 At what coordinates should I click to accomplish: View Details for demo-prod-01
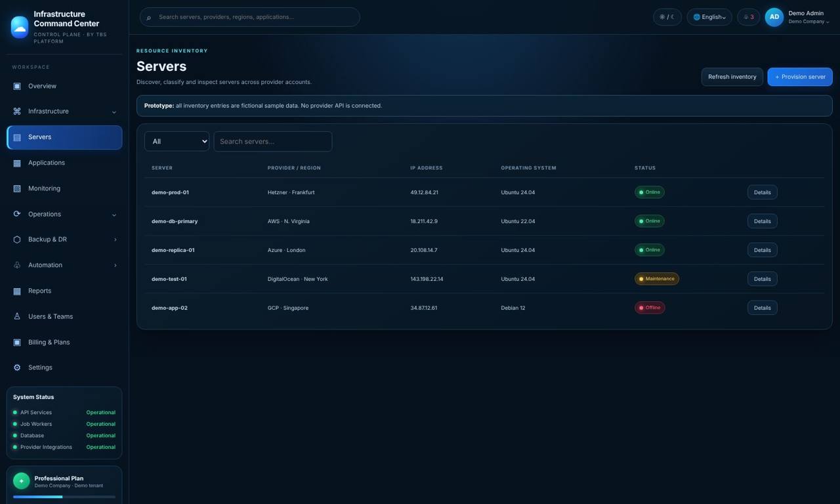point(763,192)
